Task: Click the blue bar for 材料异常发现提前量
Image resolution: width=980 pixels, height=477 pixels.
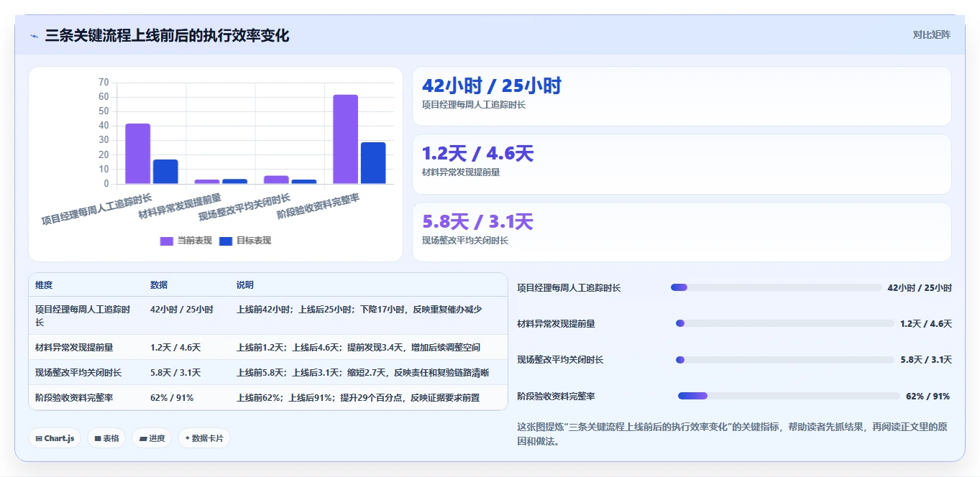Action: [234, 181]
